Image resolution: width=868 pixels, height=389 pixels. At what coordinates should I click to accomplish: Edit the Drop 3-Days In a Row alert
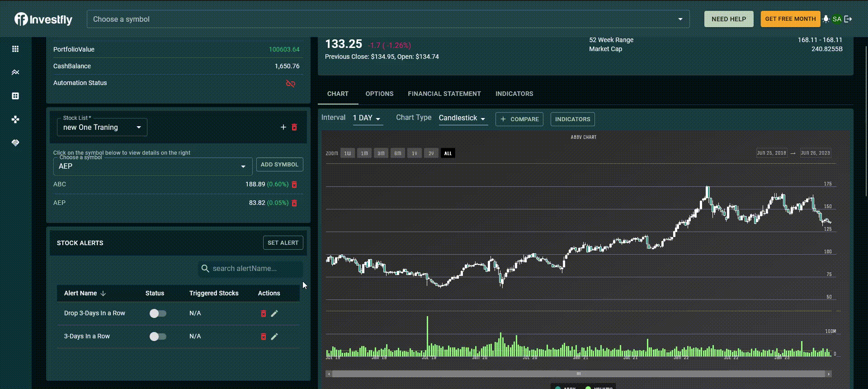(274, 313)
